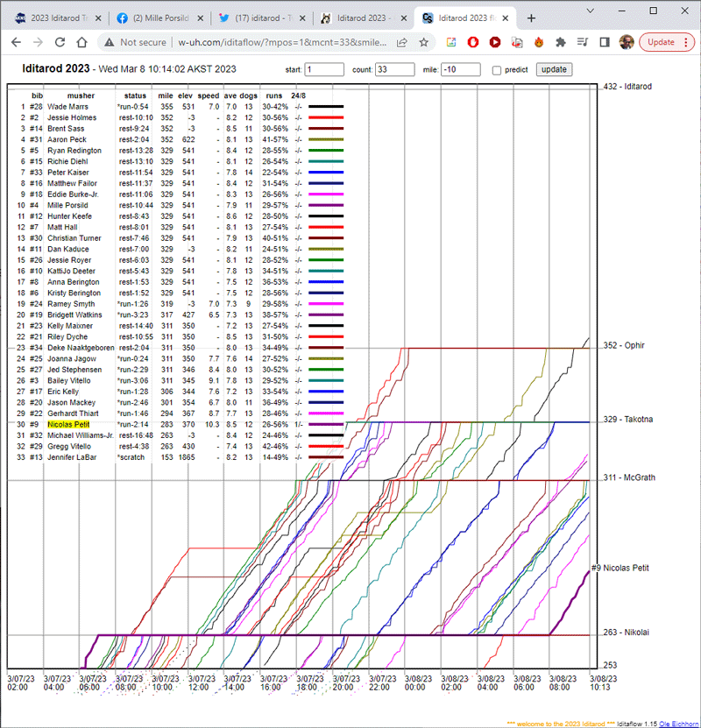Reload the current page
Image resolution: width=701 pixels, height=728 pixels.
coord(60,42)
